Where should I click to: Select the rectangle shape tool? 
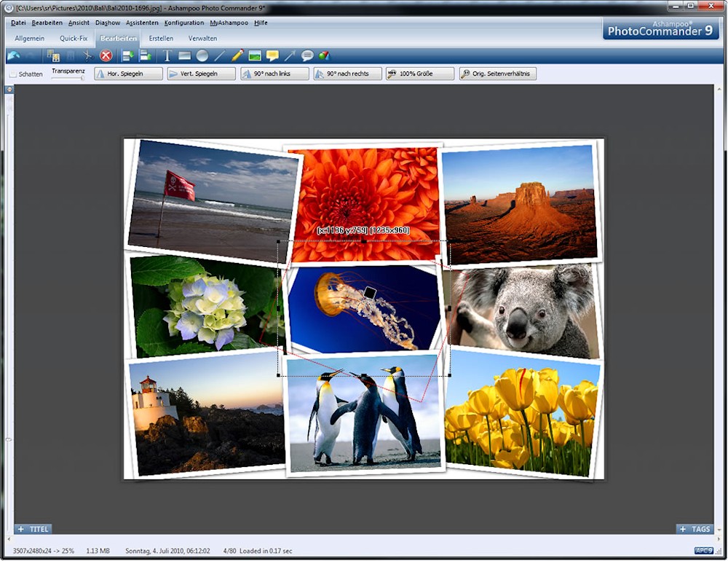(185, 55)
